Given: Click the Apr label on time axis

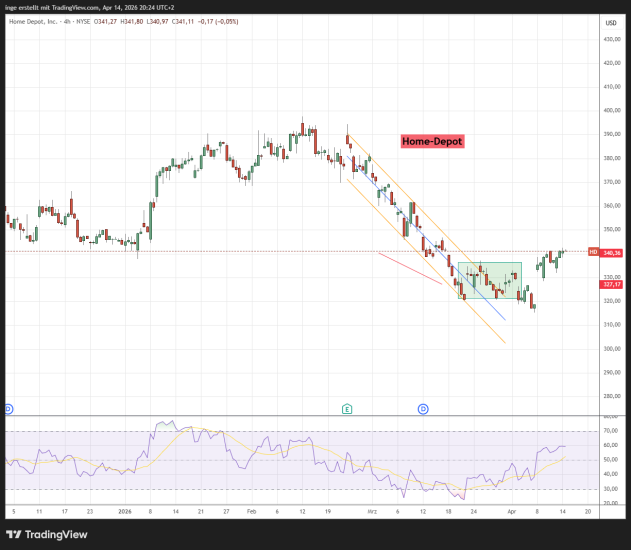Looking at the screenshot, I should (512, 510).
